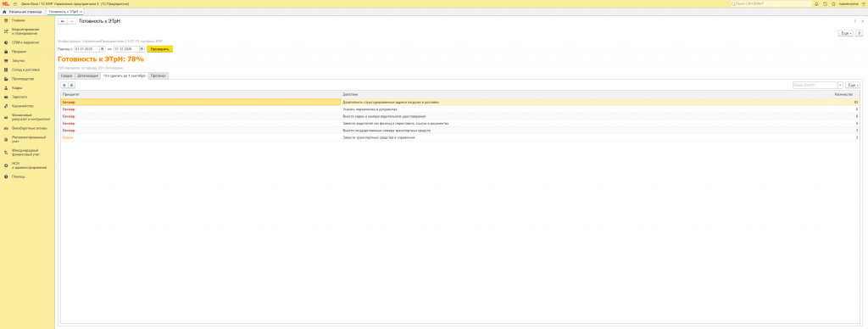Switch to Сводка tab
This screenshot has width=868, height=329.
[x=66, y=75]
